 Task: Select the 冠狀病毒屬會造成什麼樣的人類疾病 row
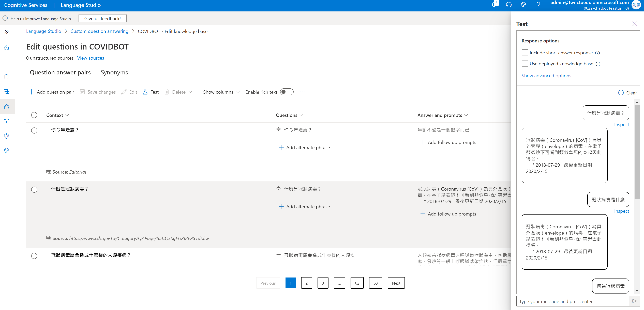pos(34,256)
